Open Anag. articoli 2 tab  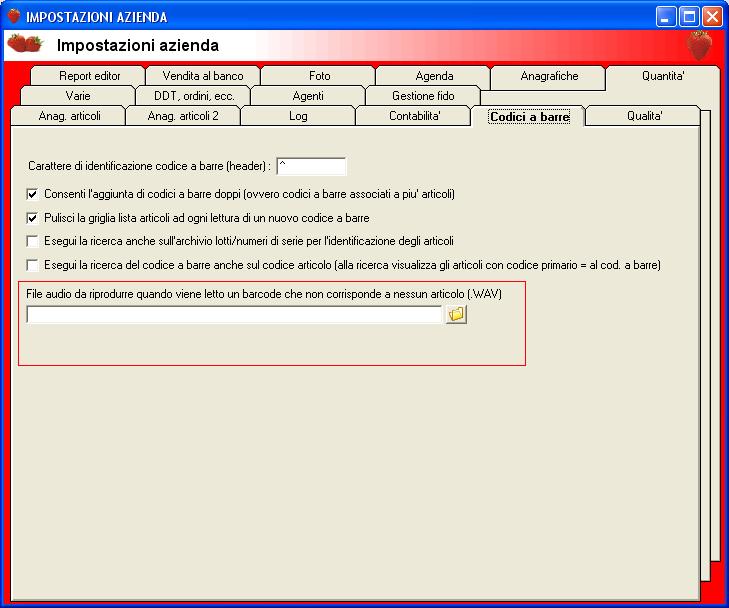point(183,116)
